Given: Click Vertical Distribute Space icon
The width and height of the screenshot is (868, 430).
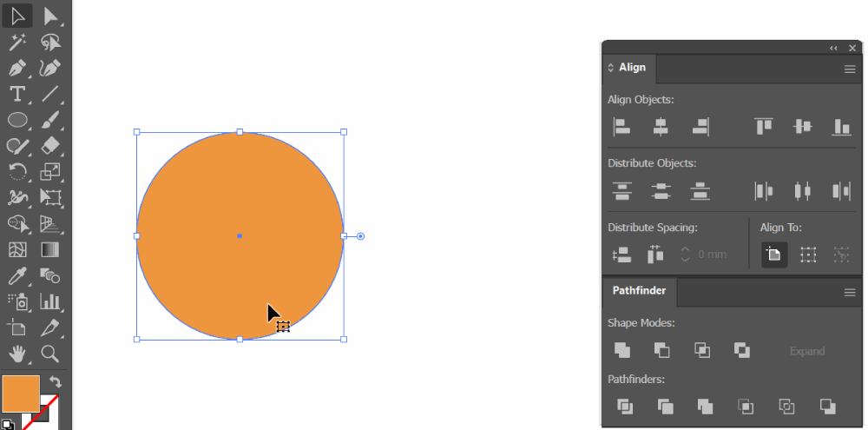Looking at the screenshot, I should [622, 255].
